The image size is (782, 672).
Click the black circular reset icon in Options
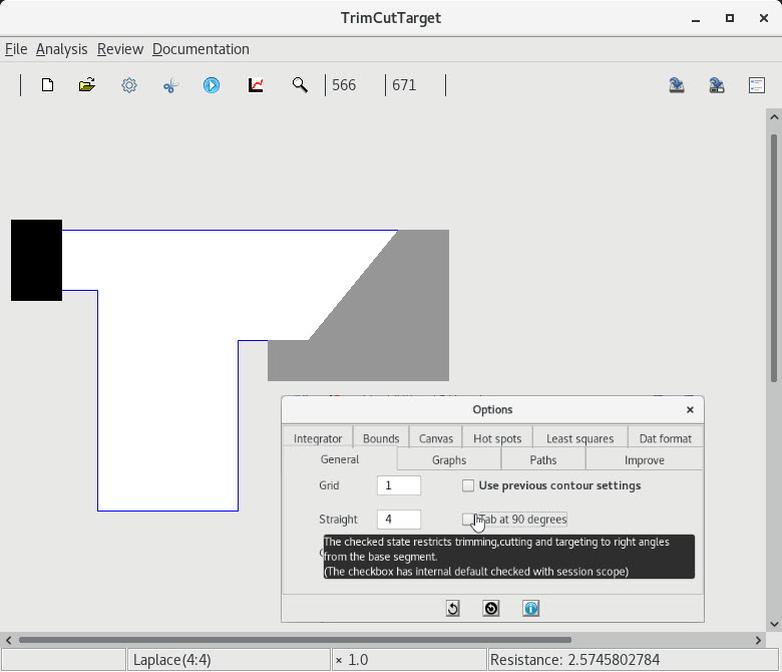click(491, 608)
